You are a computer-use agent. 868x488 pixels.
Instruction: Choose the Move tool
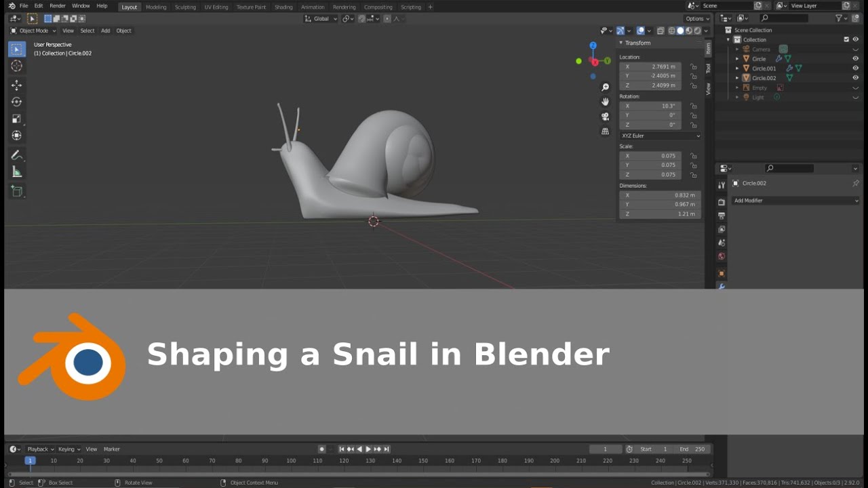point(17,85)
